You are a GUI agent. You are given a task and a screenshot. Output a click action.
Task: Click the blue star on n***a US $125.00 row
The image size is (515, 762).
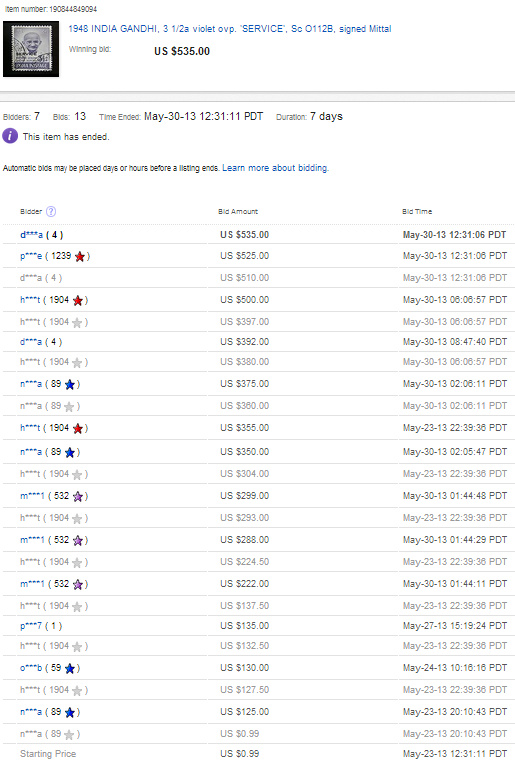[69, 712]
